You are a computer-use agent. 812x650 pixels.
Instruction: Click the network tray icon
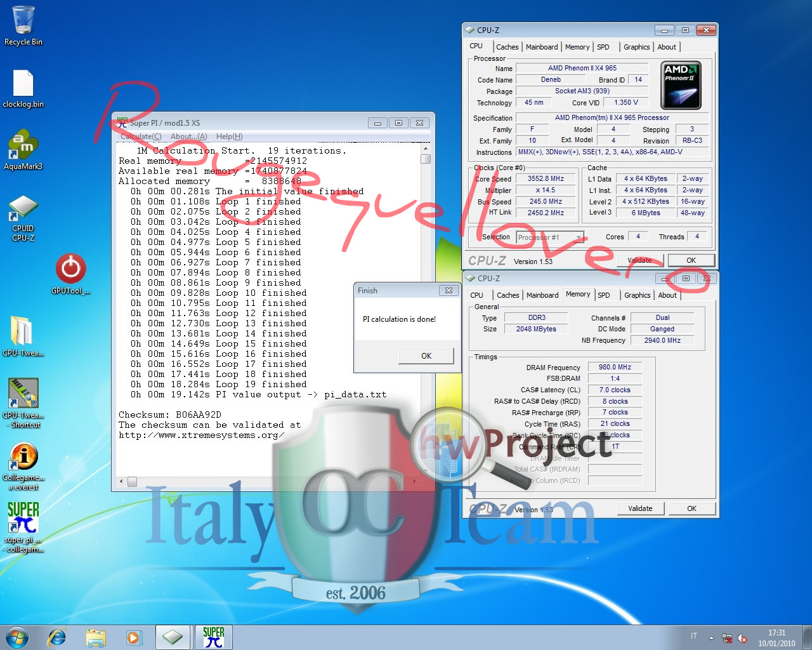[x=727, y=638]
